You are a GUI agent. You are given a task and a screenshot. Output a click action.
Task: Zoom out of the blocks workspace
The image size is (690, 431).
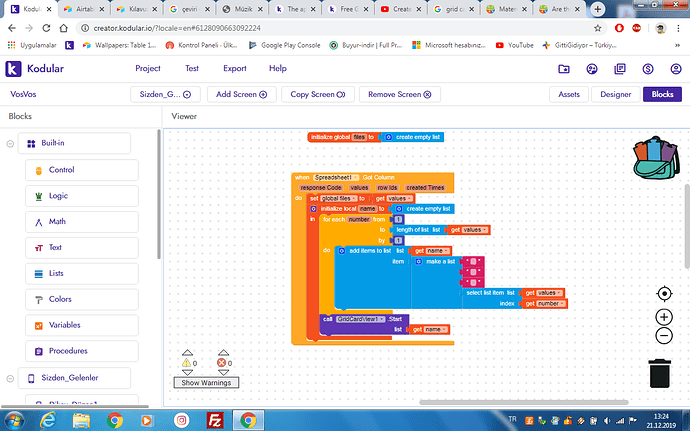(664, 336)
